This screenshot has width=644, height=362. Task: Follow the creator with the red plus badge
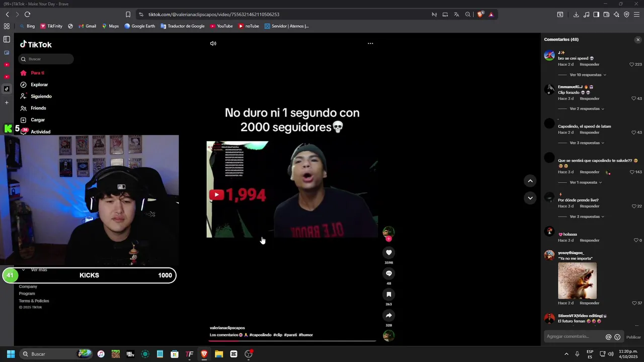point(388,239)
